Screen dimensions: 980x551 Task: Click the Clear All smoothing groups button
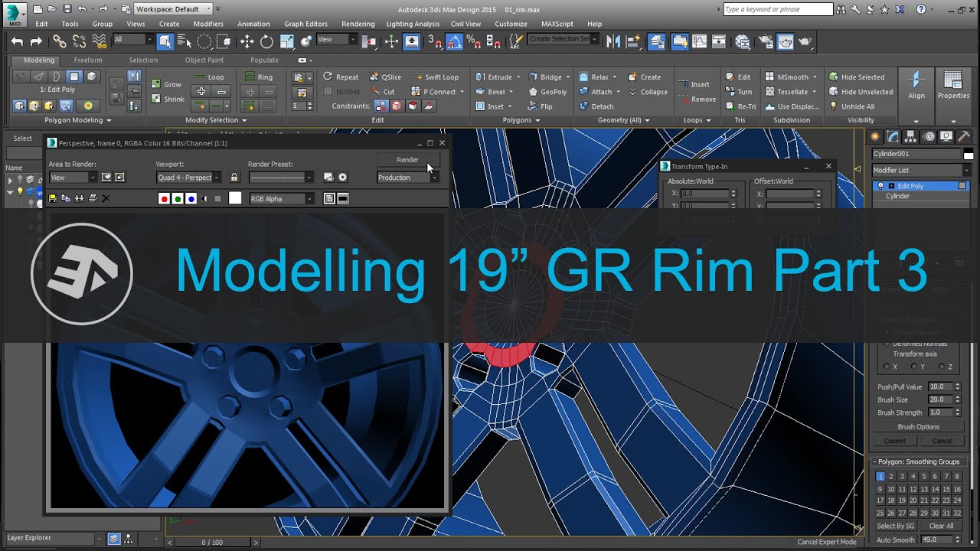tap(941, 526)
